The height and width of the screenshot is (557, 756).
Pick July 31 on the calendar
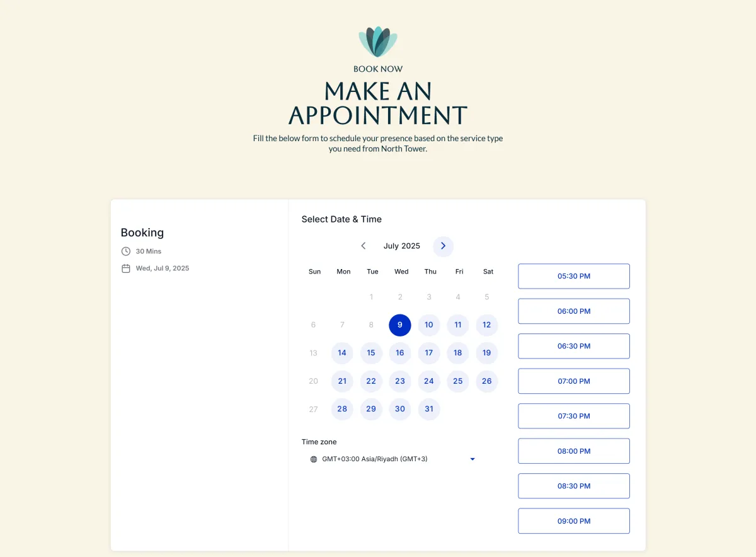tap(429, 409)
